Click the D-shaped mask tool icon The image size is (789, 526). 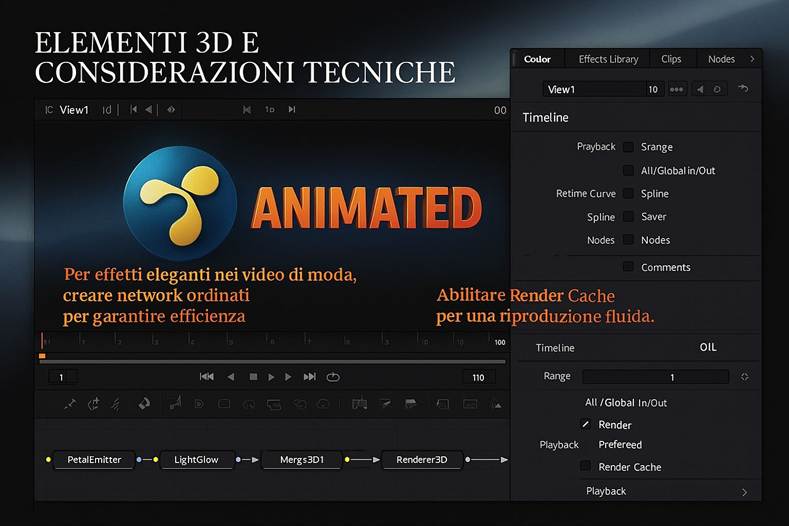[199, 404]
